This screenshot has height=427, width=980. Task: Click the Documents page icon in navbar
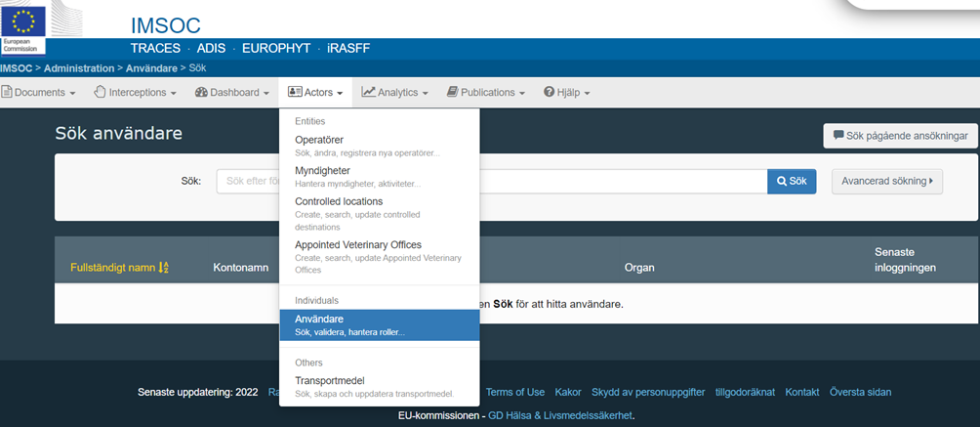(x=7, y=92)
